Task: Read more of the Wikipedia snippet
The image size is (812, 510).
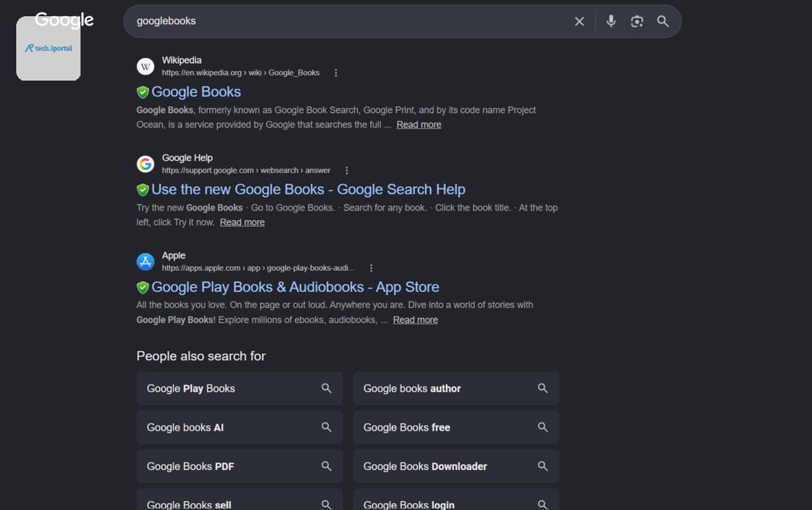Action: [x=419, y=125]
